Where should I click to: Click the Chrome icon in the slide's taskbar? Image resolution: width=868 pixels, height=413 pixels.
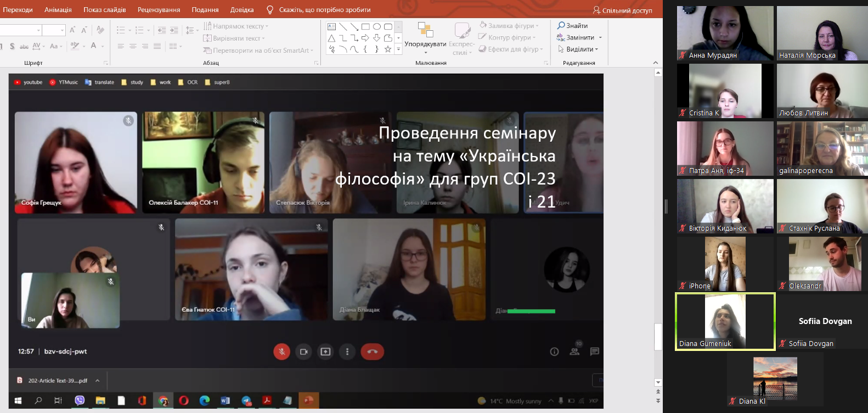tap(163, 400)
